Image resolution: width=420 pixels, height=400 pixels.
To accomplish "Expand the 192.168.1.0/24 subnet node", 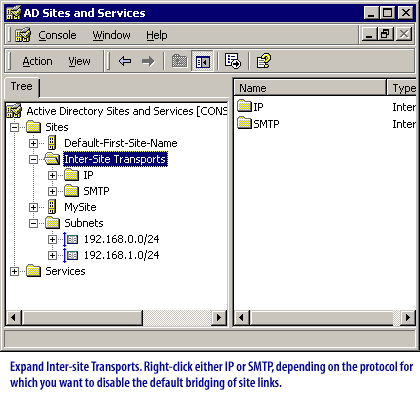I will point(52,255).
